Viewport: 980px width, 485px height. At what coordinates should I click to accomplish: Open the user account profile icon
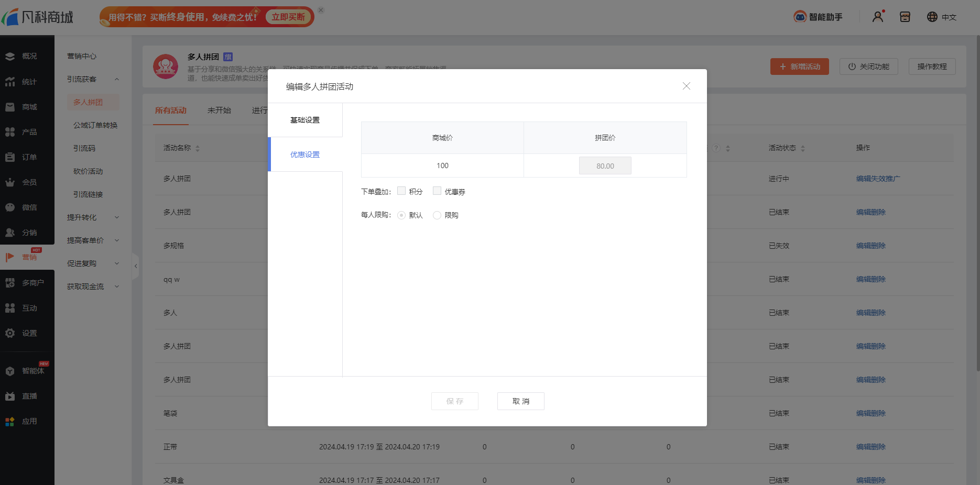point(878,17)
